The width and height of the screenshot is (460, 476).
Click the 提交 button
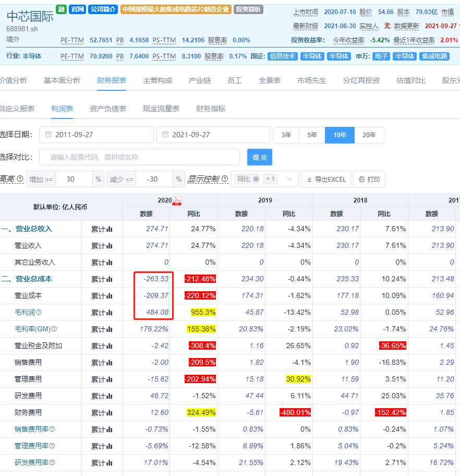pos(260,157)
